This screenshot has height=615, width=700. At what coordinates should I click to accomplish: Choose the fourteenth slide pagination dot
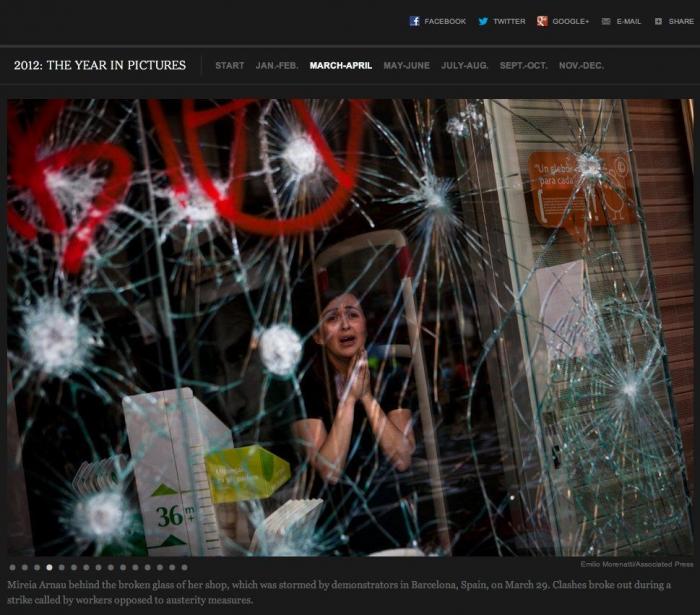coord(172,567)
